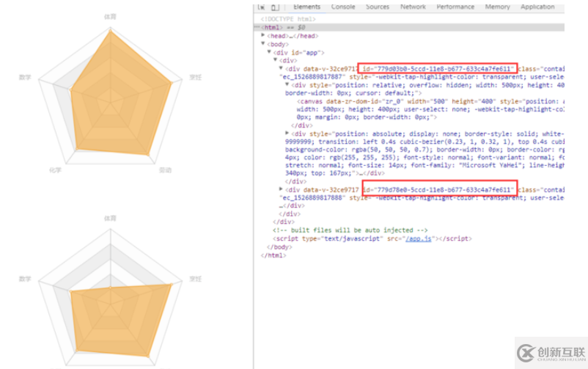Select the html == $0 row

pos(409,27)
